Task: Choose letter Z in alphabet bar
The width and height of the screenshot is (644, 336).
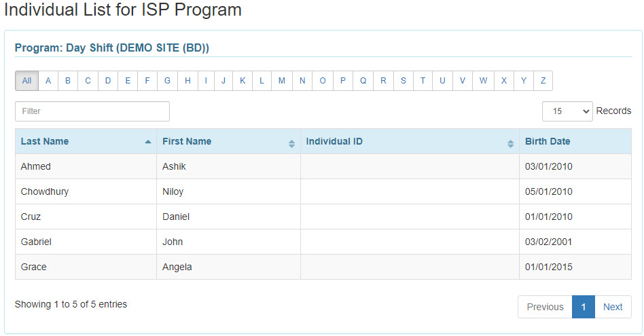Action: [x=543, y=81]
